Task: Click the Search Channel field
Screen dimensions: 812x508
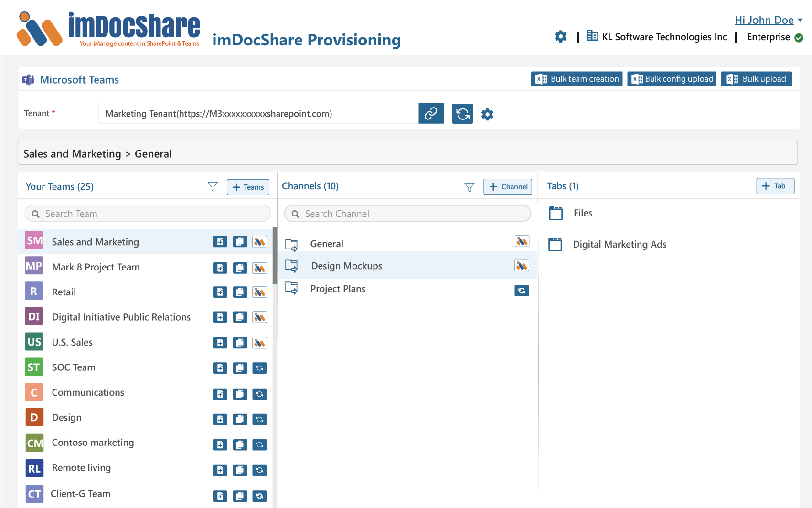Action: pyautogui.click(x=407, y=214)
